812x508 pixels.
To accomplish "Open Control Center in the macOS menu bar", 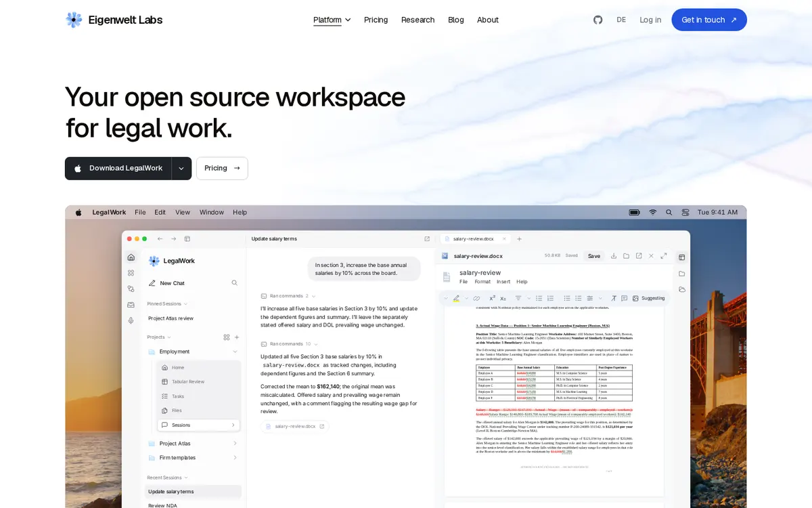I will (685, 212).
